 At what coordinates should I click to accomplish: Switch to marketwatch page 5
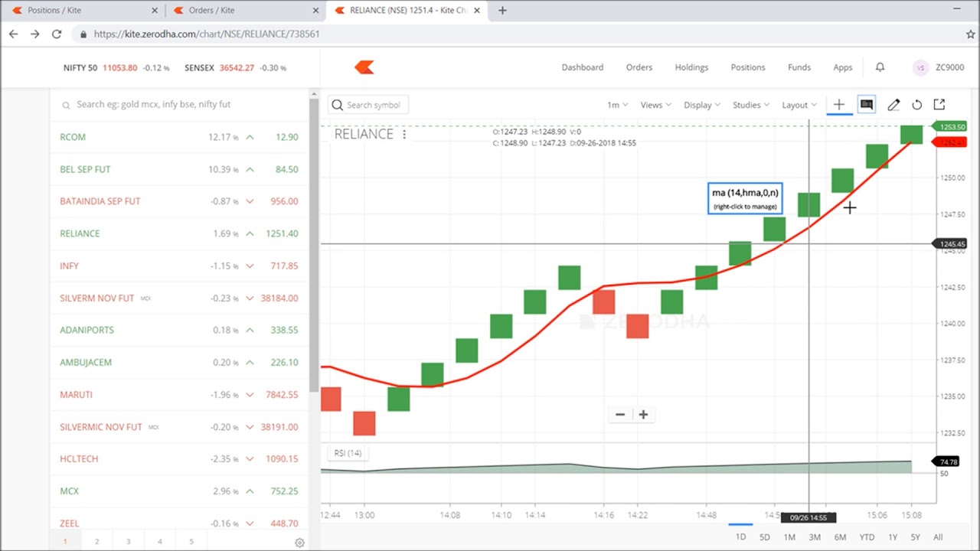point(191,542)
